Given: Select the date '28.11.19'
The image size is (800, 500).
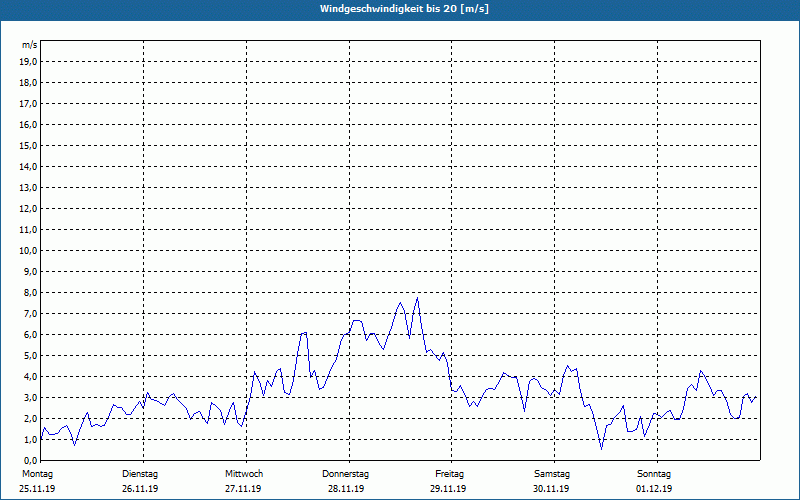Looking at the screenshot, I should (x=346, y=489).
